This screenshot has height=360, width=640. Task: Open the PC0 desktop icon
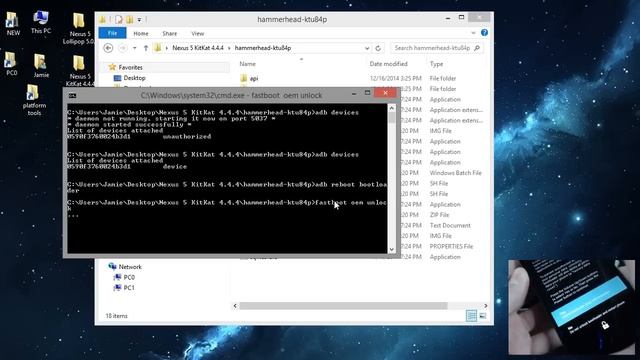(x=11, y=64)
